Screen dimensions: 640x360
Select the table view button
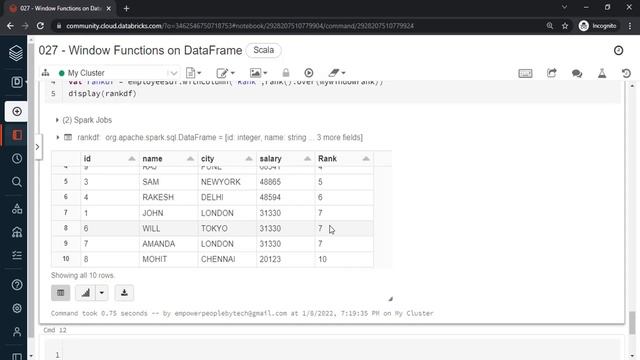pos(61,293)
